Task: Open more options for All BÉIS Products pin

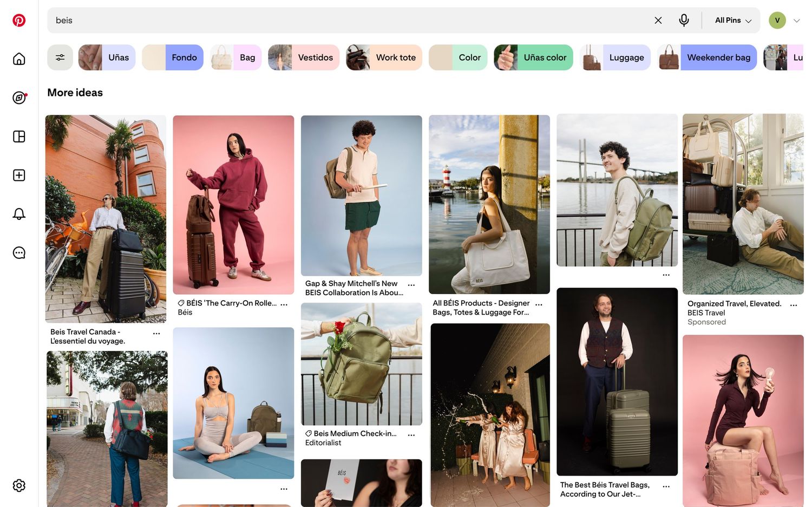Action: (539, 304)
